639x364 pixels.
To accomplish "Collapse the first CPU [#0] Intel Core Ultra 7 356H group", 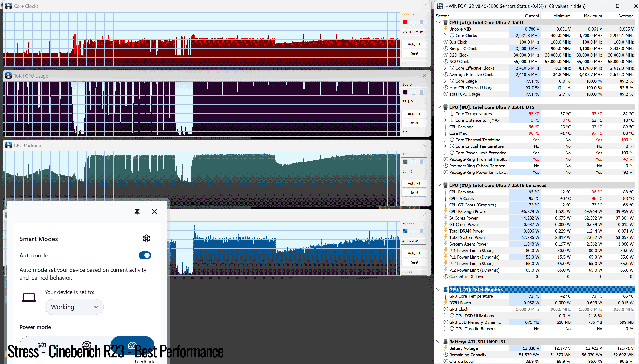I will pyautogui.click(x=439, y=22).
